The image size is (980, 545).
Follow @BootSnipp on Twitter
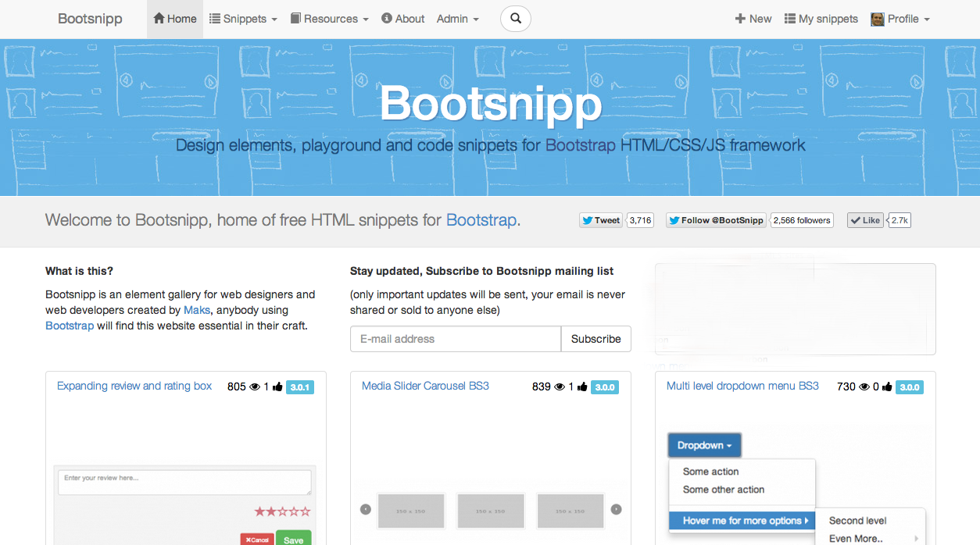[x=716, y=220]
